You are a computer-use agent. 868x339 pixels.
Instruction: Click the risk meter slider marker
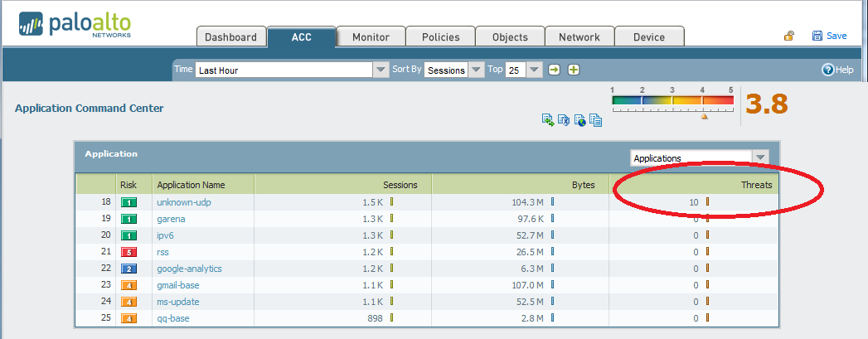point(704,117)
